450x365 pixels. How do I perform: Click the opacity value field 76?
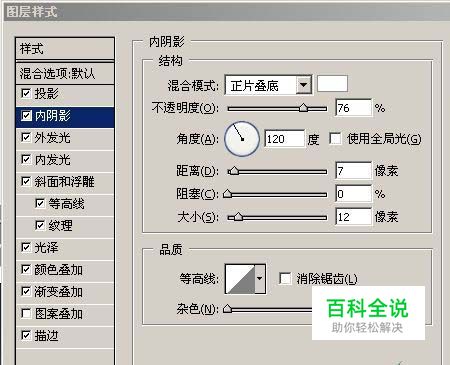click(x=353, y=108)
